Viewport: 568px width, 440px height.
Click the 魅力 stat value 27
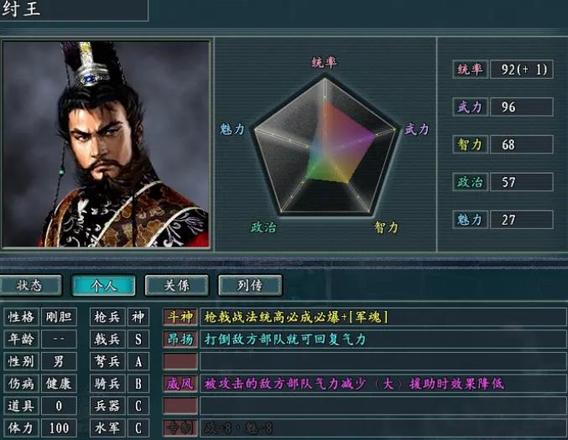click(x=522, y=220)
